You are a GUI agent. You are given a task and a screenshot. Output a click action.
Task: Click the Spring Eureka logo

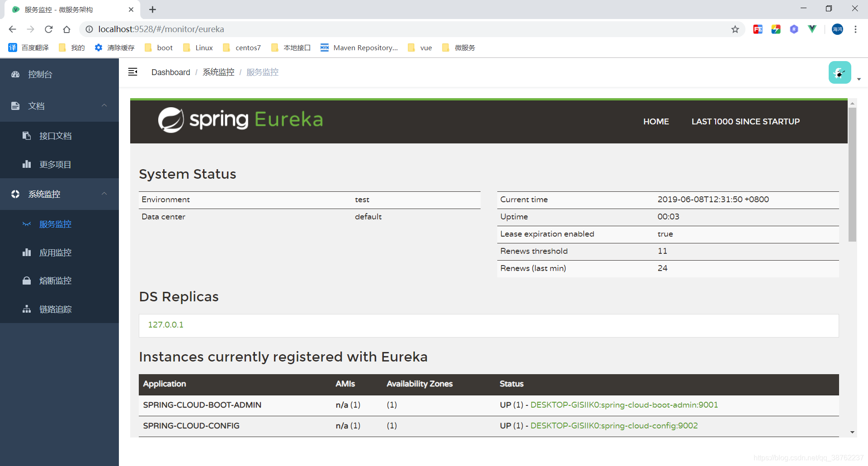[x=241, y=120]
